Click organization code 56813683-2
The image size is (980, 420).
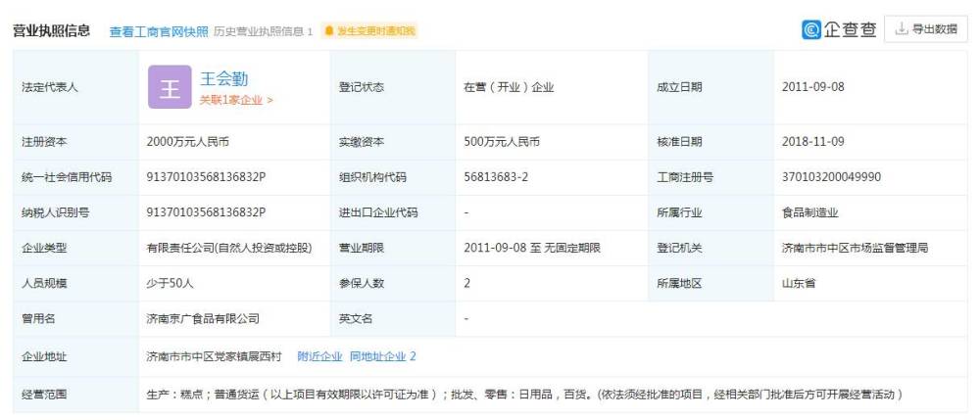496,177
